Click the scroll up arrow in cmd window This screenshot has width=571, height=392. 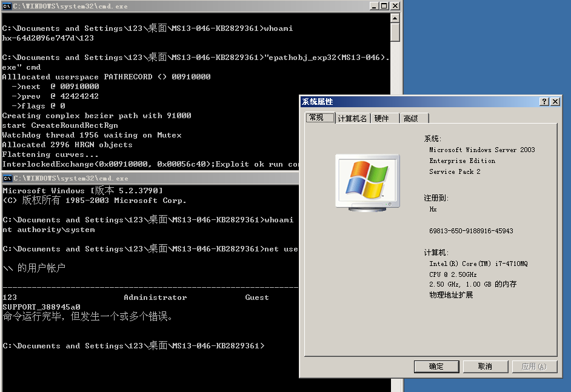click(x=395, y=17)
